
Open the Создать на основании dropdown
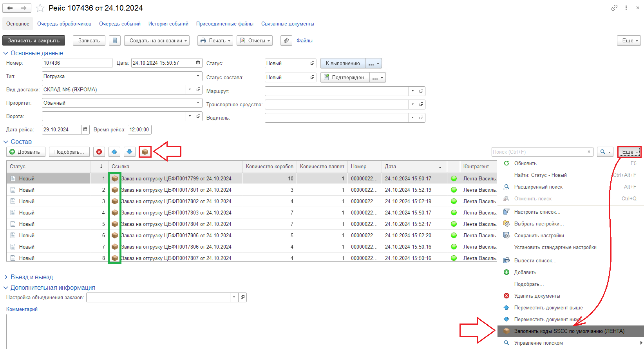pyautogui.click(x=157, y=40)
